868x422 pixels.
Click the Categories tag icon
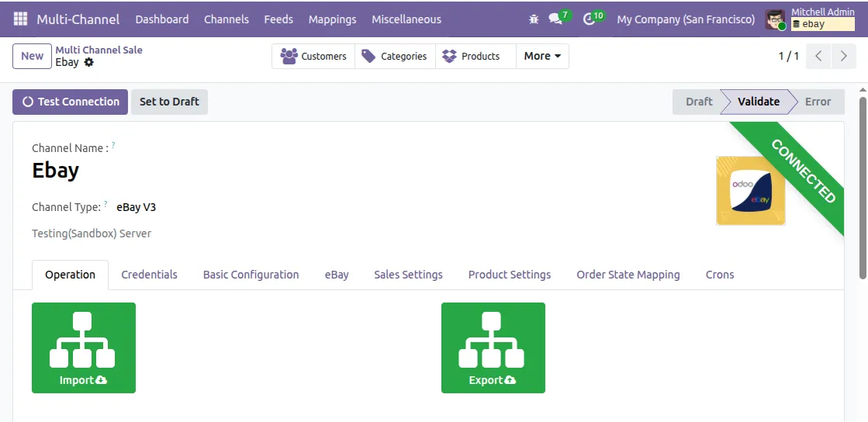(368, 56)
